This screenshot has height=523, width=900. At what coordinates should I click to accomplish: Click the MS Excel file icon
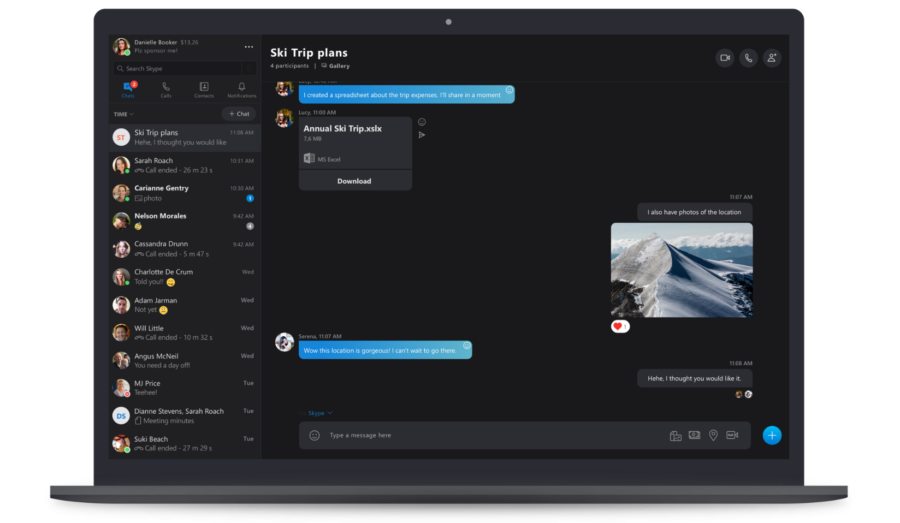[309, 158]
